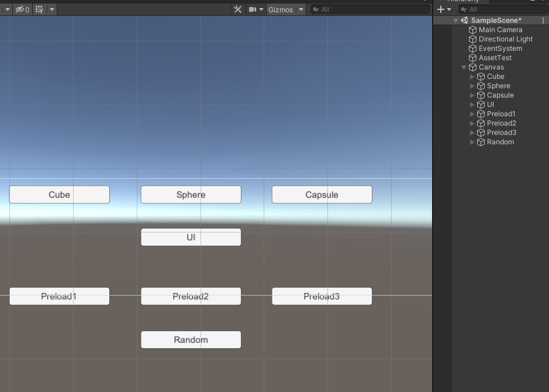549x392 pixels.
Task: Select Canvas object in Hierarchy
Action: coord(491,67)
